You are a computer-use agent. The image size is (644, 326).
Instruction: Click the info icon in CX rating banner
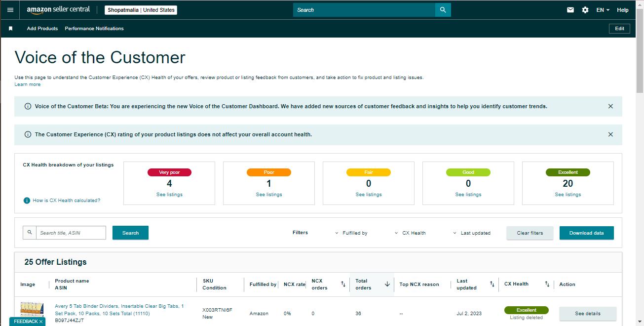tap(28, 134)
